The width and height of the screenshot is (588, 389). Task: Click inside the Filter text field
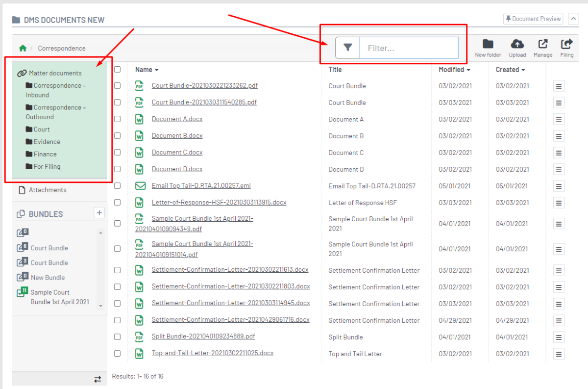coord(409,48)
